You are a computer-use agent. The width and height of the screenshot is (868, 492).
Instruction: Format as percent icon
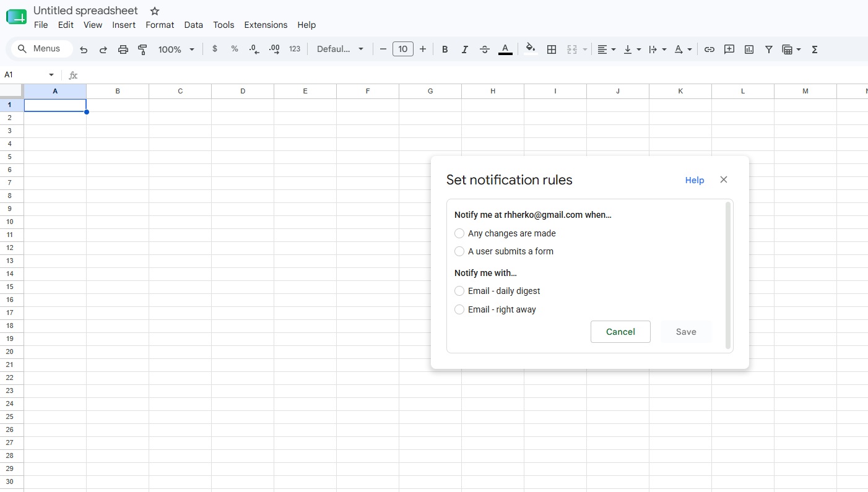tap(235, 49)
